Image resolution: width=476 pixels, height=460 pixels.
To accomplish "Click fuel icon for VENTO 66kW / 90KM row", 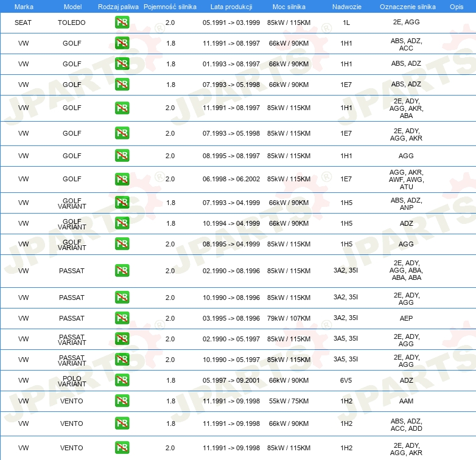I will point(122,423).
